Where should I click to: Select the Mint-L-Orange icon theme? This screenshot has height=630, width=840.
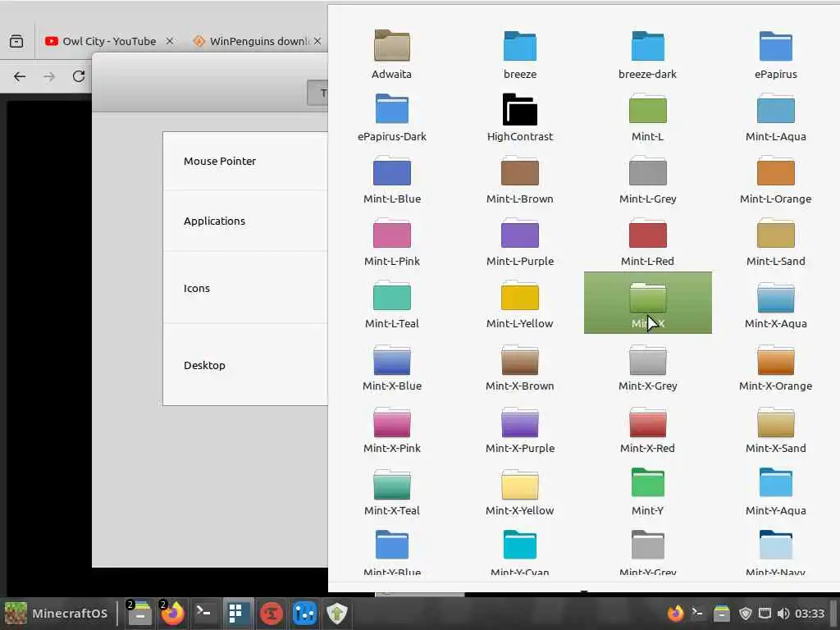tap(776, 178)
